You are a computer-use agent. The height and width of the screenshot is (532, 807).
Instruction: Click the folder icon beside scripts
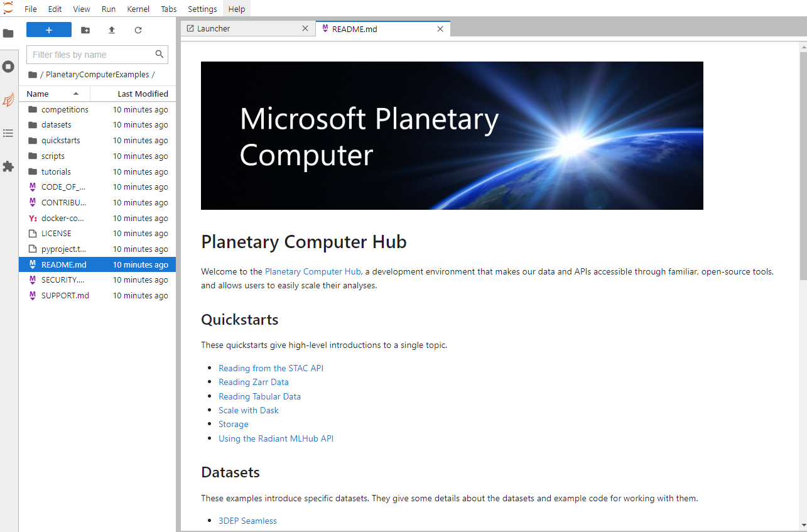33,156
